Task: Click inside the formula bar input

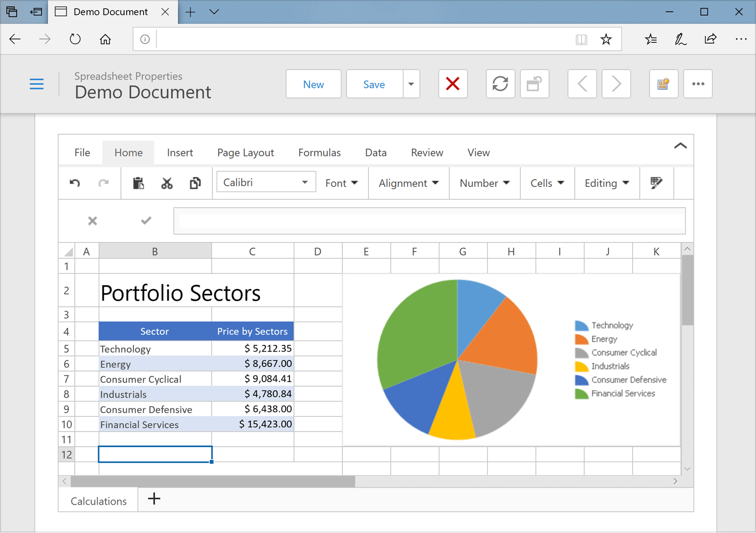Action: tap(429, 221)
